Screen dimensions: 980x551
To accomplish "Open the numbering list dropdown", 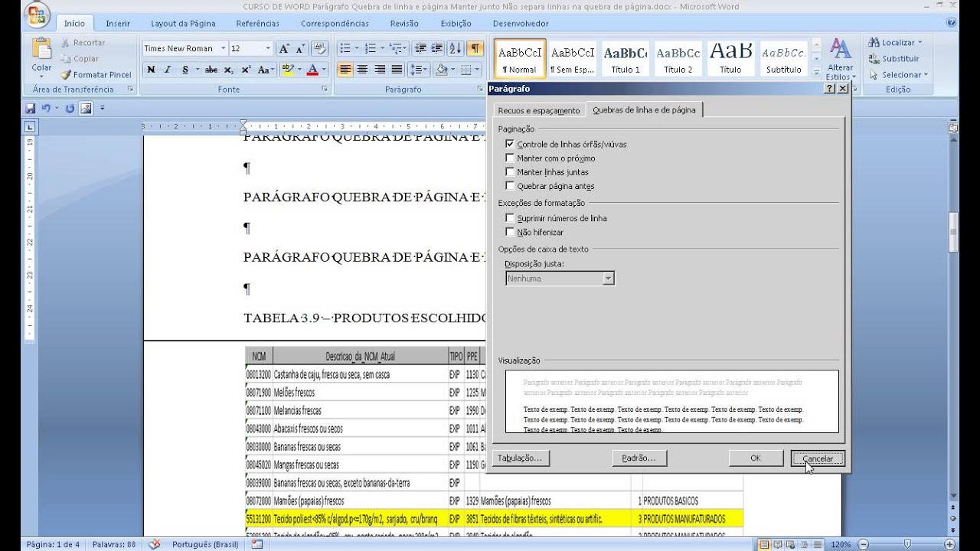I will tap(382, 48).
